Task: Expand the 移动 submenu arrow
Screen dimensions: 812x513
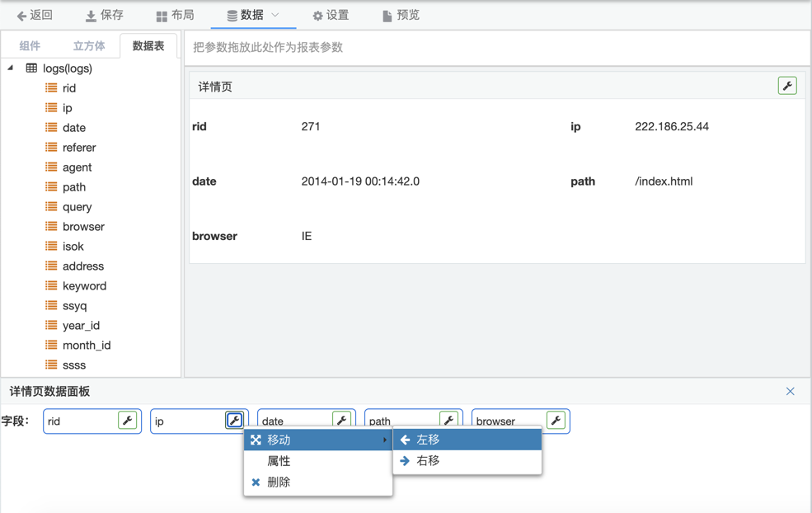Action: [x=384, y=440]
